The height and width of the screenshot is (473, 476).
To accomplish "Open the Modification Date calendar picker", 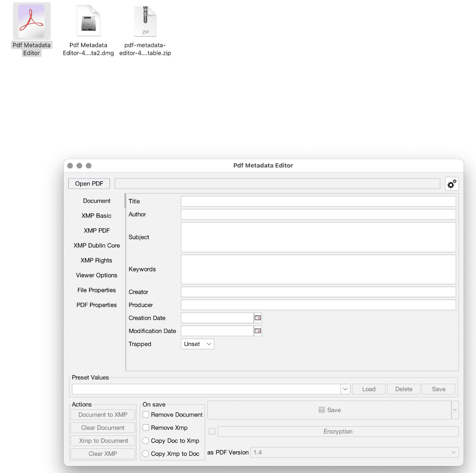I will (258, 331).
